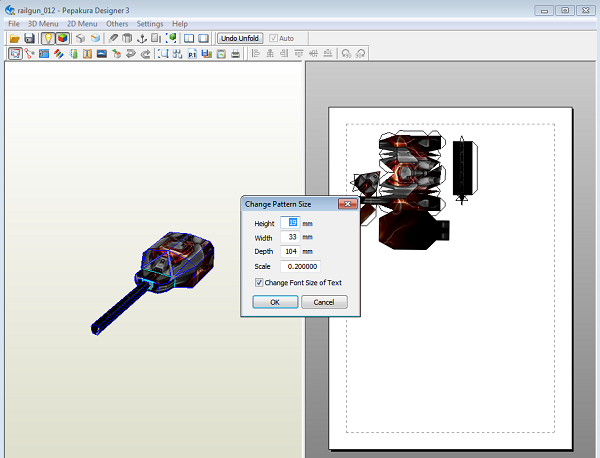Open the 3D Menu
Screen dimensions: 600x458
[43, 23]
